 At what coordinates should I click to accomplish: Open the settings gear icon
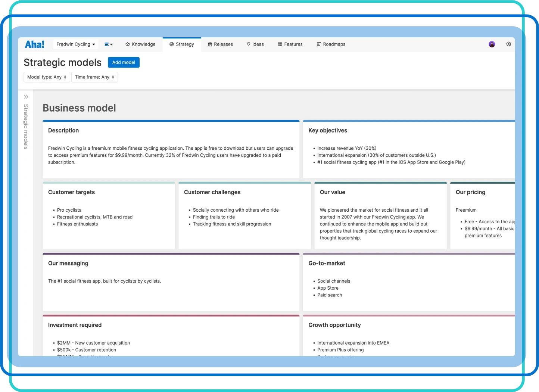[508, 44]
